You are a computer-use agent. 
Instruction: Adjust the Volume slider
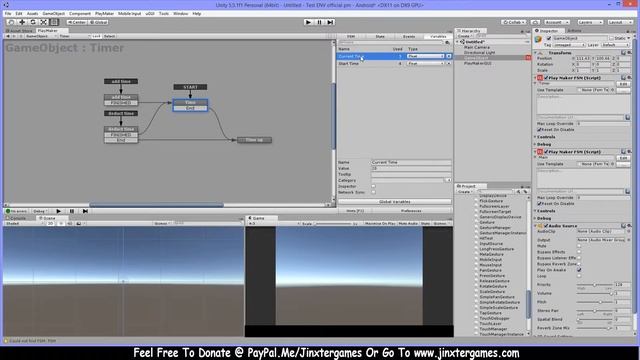coord(595,293)
